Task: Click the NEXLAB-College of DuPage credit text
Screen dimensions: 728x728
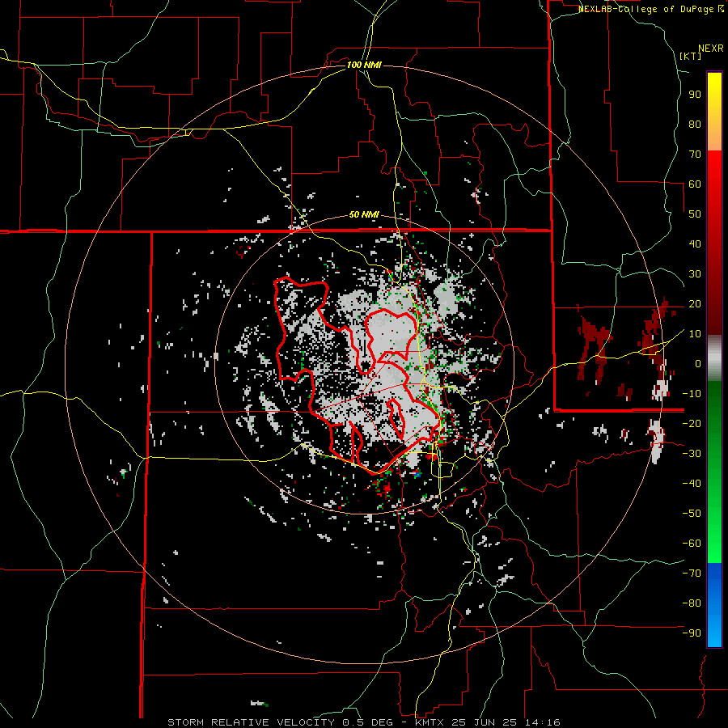Action: pos(650,9)
